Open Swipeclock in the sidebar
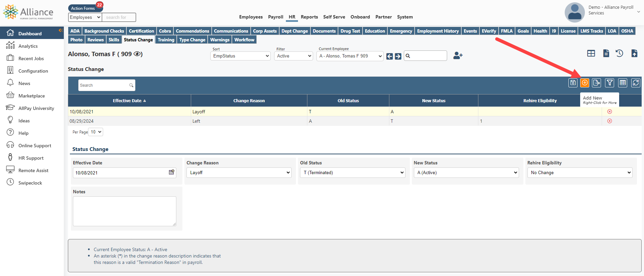 click(30, 183)
